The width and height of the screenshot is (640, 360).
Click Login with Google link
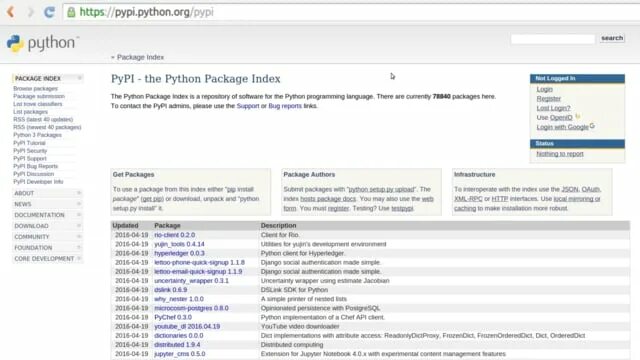pyautogui.click(x=562, y=127)
